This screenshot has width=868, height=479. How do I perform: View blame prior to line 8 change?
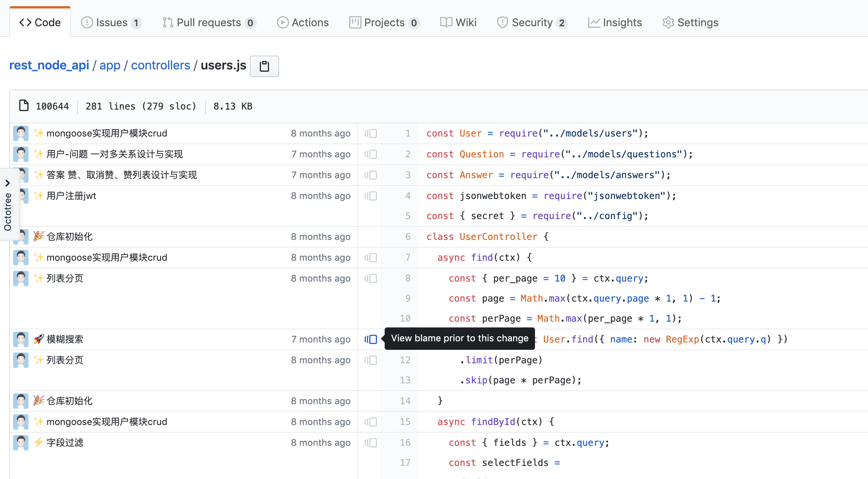tap(371, 278)
